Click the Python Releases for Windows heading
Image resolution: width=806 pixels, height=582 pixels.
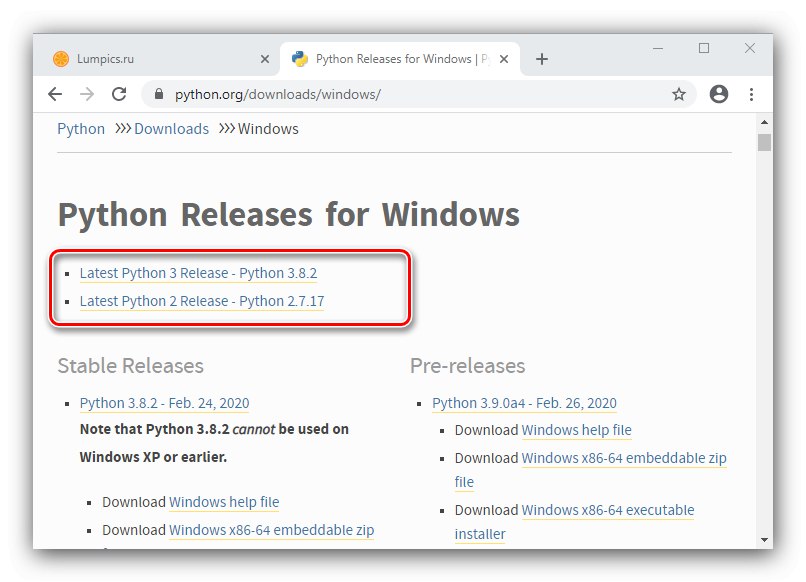tap(289, 214)
